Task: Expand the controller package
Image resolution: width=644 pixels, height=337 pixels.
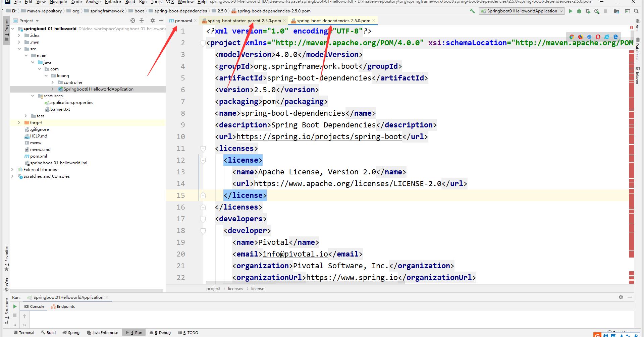Action: pos(53,82)
